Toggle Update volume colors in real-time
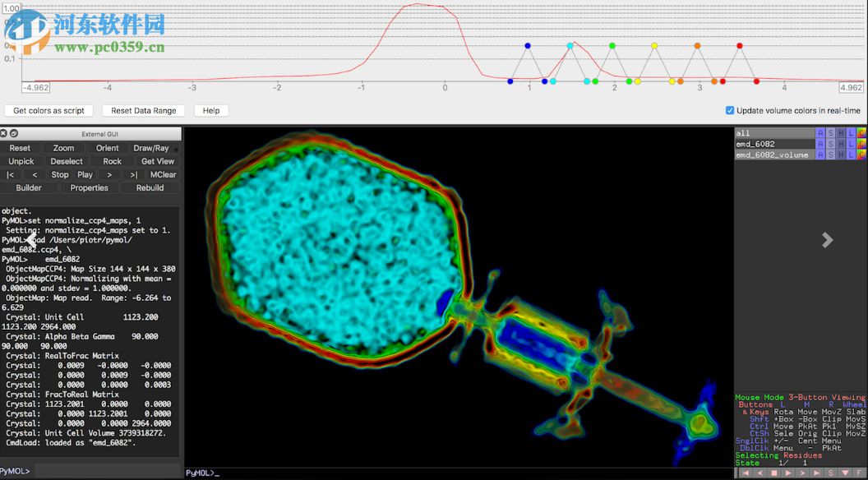This screenshot has height=480, width=868. pyautogui.click(x=730, y=110)
